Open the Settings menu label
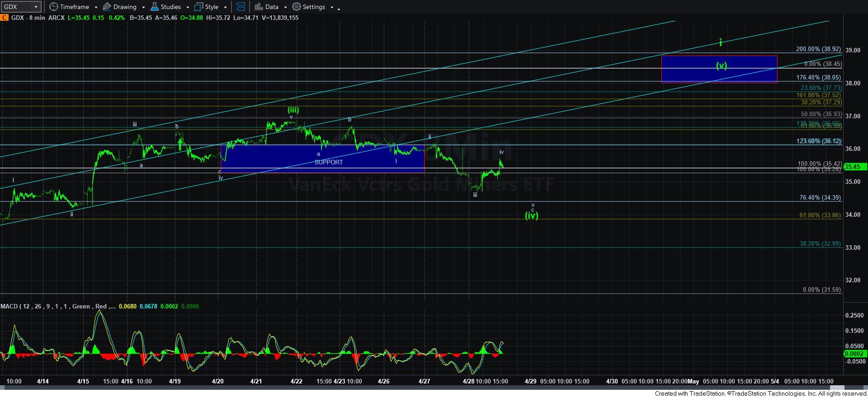The image size is (868, 397). 314,7
